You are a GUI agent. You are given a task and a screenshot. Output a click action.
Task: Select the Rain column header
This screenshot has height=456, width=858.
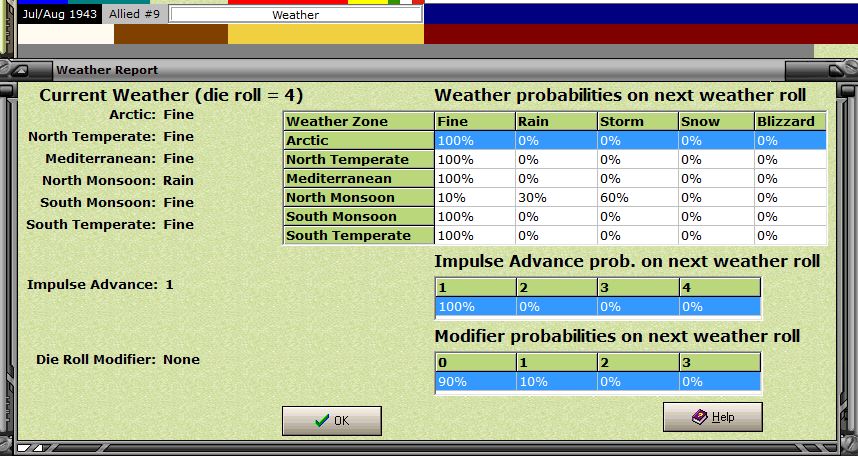(556, 122)
